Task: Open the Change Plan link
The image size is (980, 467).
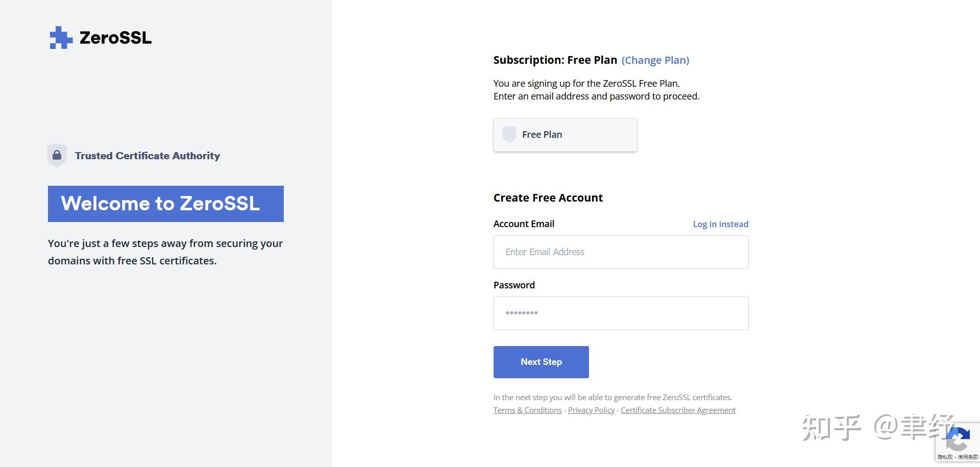Action: (x=655, y=60)
